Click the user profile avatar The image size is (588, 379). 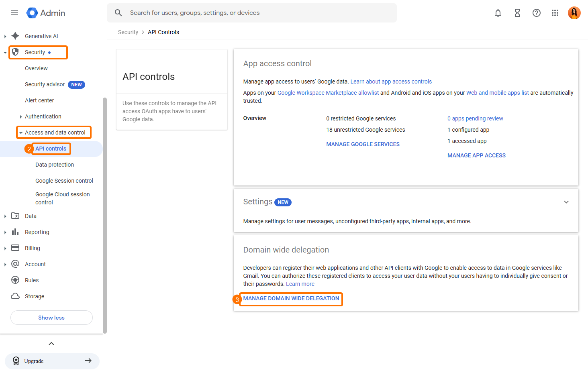point(574,13)
